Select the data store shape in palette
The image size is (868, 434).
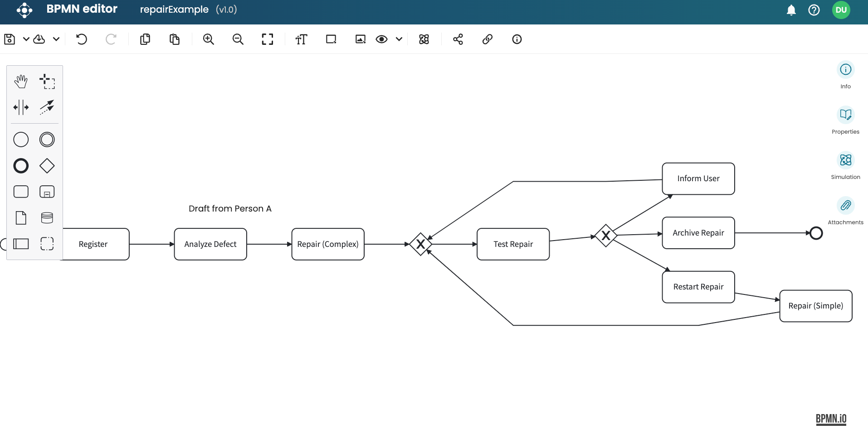click(47, 218)
